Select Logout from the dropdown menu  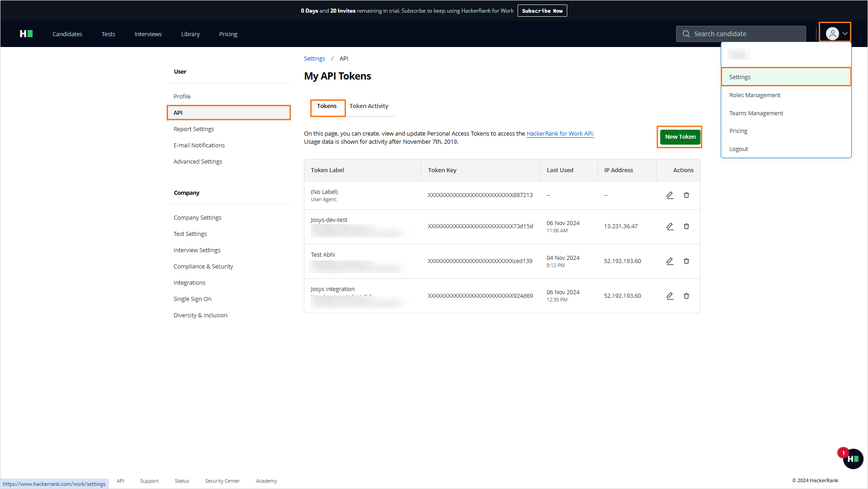[738, 149]
